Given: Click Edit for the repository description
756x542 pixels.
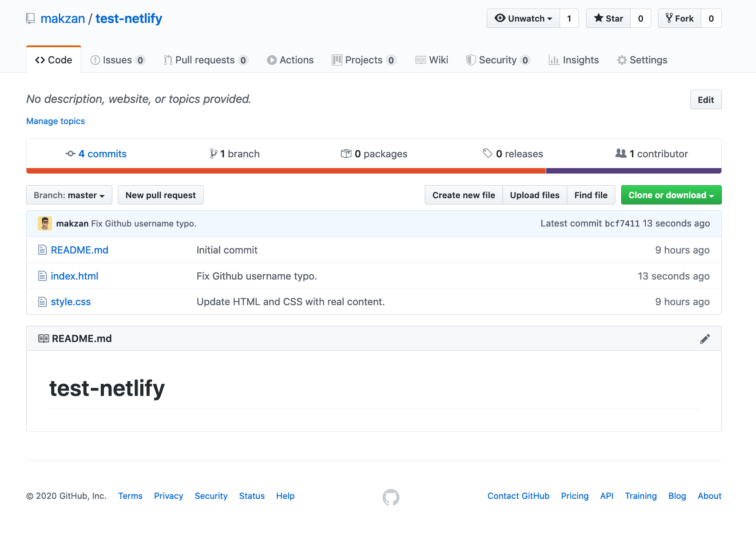Looking at the screenshot, I should [706, 100].
